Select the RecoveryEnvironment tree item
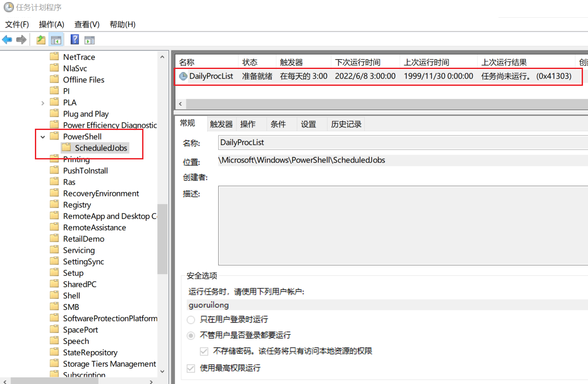Screen dimensions: 588x384 pyautogui.click(x=101, y=193)
